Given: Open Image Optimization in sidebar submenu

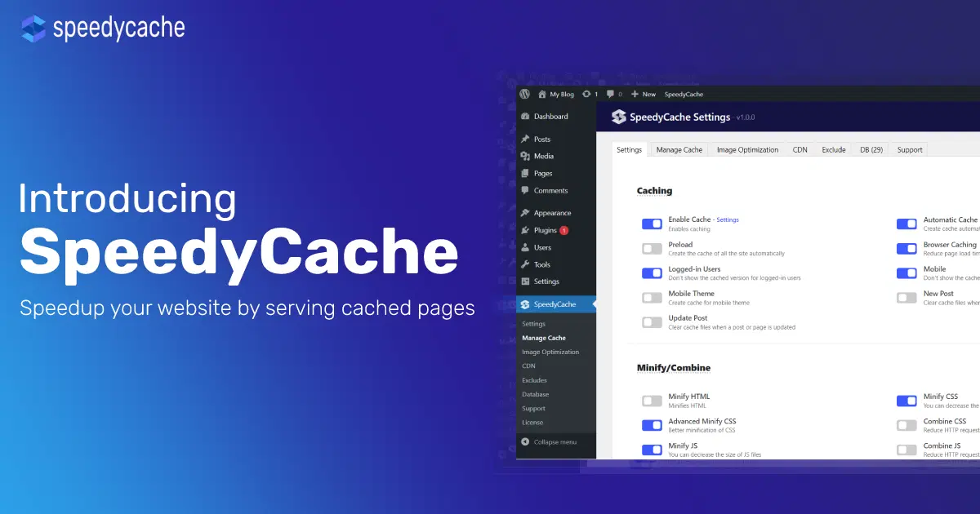Looking at the screenshot, I should pos(550,352).
